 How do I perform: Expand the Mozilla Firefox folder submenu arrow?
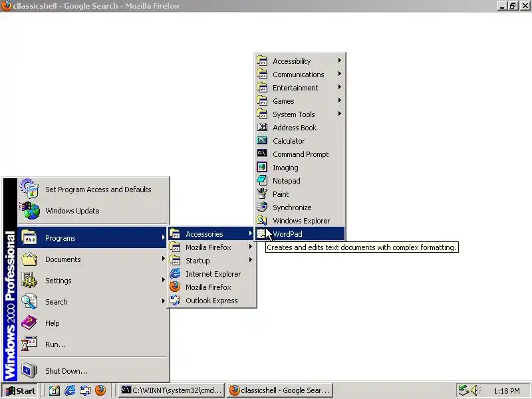251,247
